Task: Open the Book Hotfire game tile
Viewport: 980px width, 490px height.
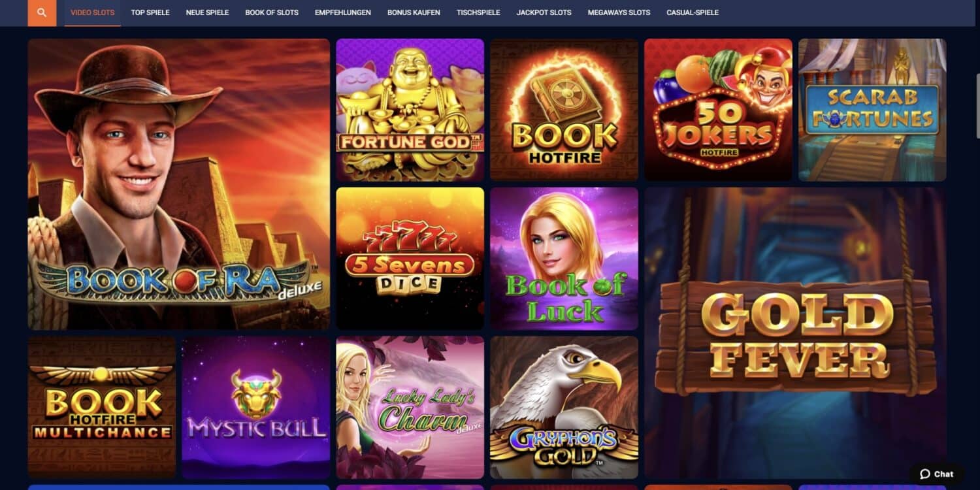Action: coord(564,110)
